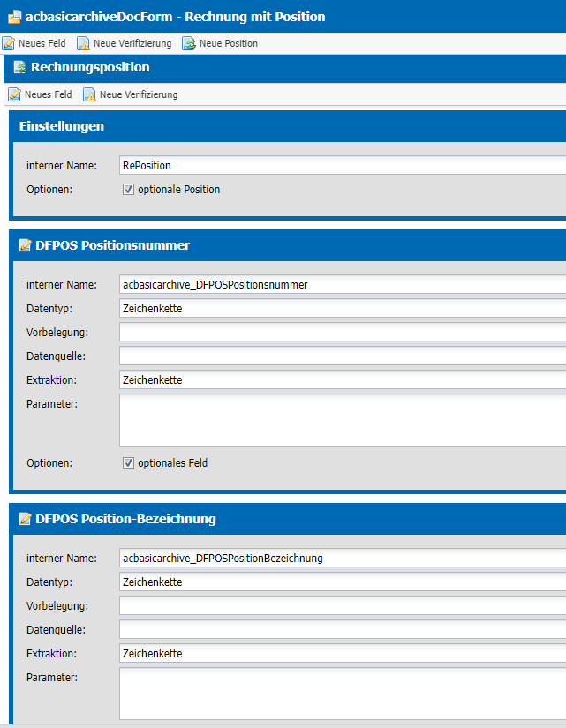Uncheck optionales Feld checkbox in DFPOS Positionsnummer
This screenshot has width=566, height=728.
(128, 462)
